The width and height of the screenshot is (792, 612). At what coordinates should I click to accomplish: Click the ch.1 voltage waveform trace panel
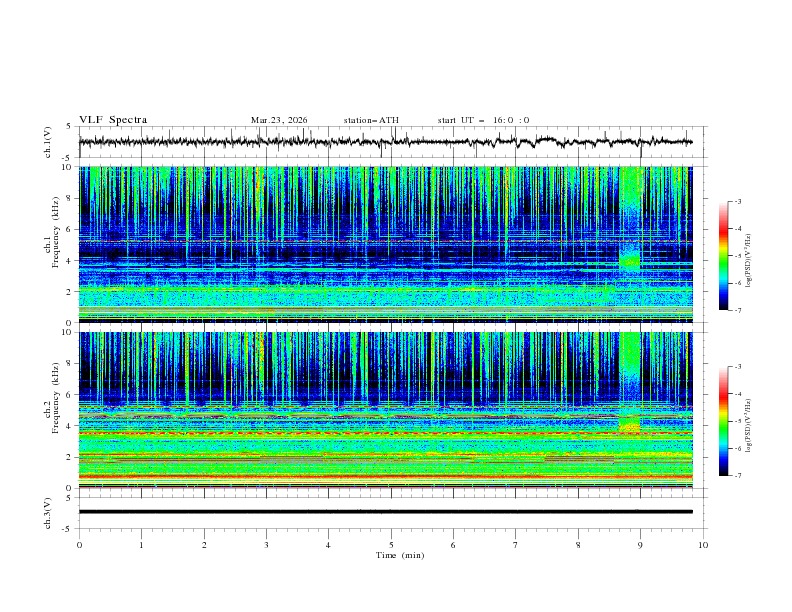coord(393,142)
